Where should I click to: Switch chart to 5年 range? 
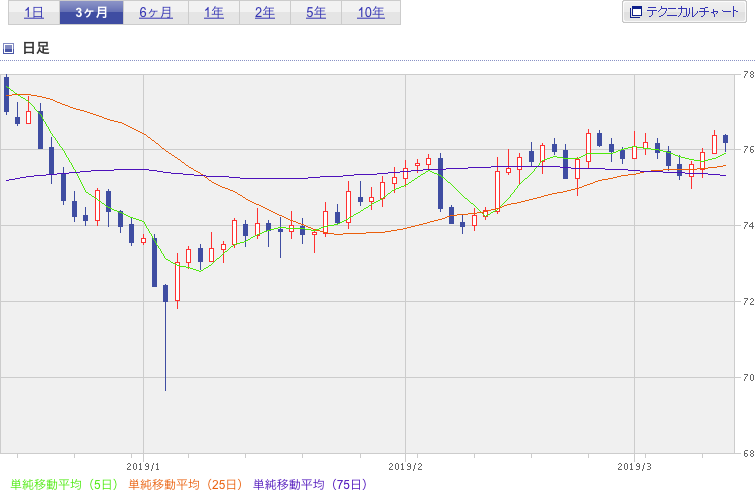click(x=316, y=13)
